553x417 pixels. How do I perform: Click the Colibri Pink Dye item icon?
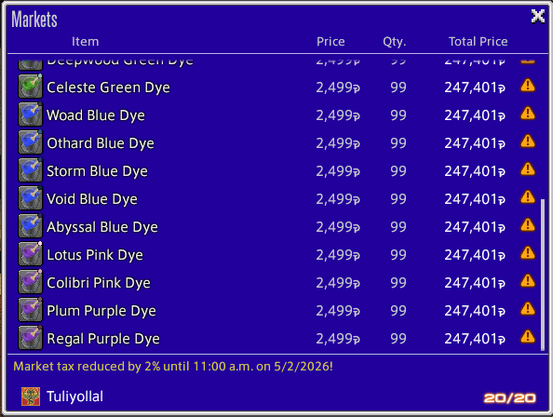pos(30,281)
